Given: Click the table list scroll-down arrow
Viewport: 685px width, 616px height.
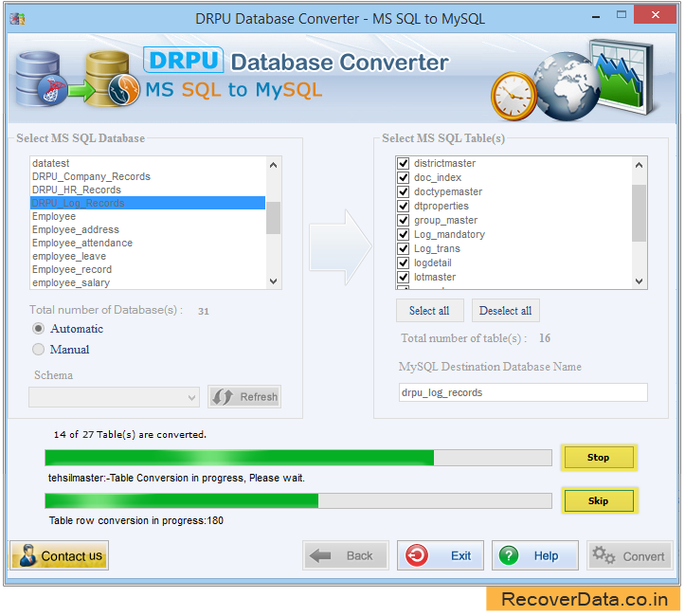Looking at the screenshot, I should pyautogui.click(x=640, y=281).
